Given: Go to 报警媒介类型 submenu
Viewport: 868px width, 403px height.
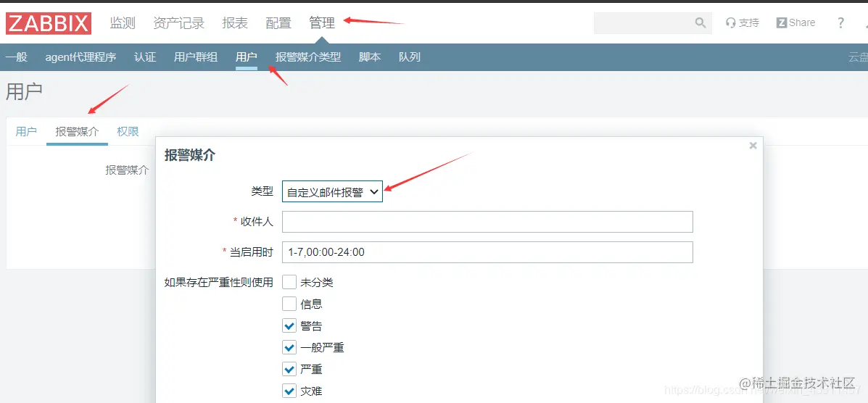Looking at the screenshot, I should (x=308, y=57).
